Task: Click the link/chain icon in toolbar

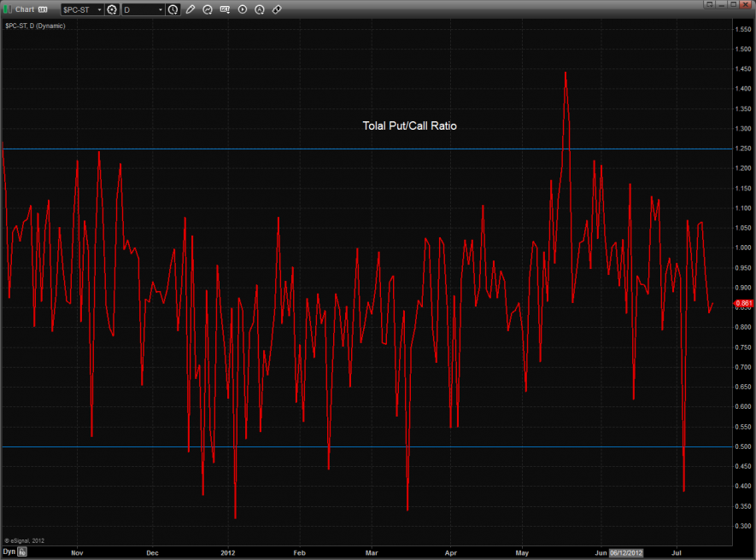Action: click(277, 9)
